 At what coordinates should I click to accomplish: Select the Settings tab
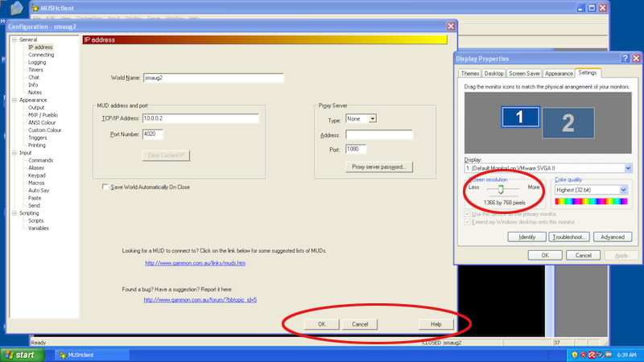pyautogui.click(x=588, y=72)
